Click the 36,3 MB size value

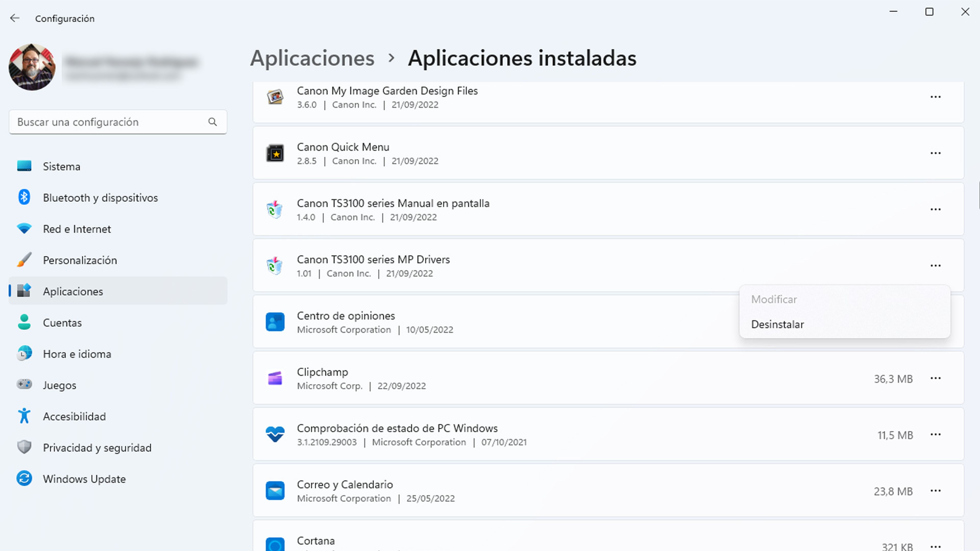pyautogui.click(x=893, y=379)
